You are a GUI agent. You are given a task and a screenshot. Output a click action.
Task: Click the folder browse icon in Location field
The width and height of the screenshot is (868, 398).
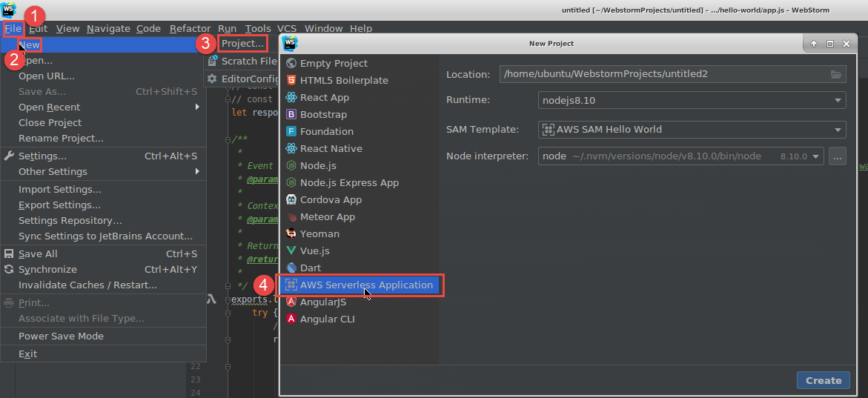point(836,74)
